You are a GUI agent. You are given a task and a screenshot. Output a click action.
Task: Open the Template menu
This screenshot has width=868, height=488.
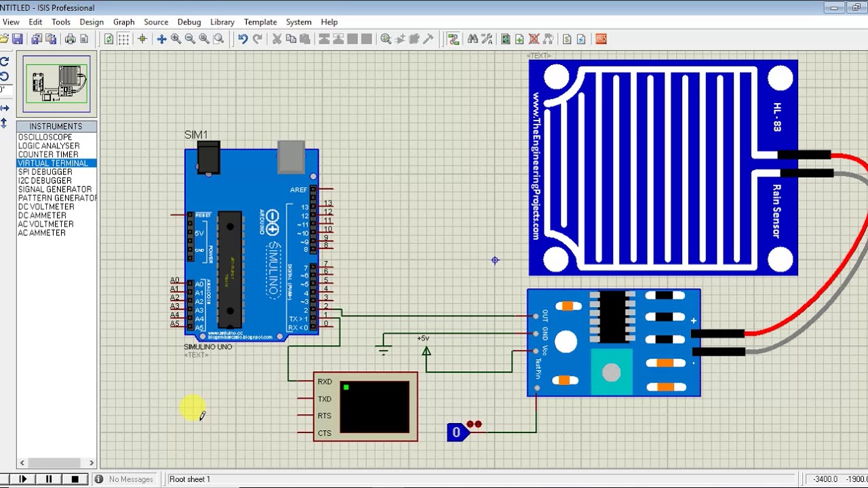[x=260, y=22]
